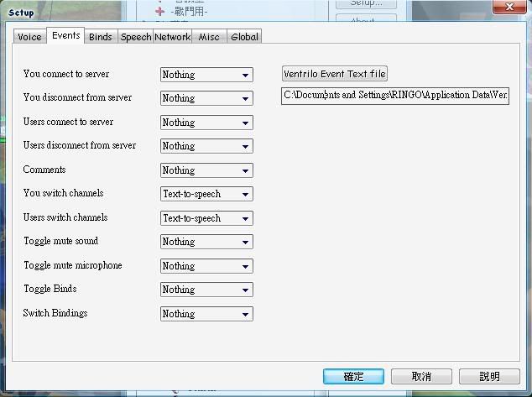Open the 'Toggle mute sound' dropdown
The width and height of the screenshot is (532, 397).
coord(206,242)
